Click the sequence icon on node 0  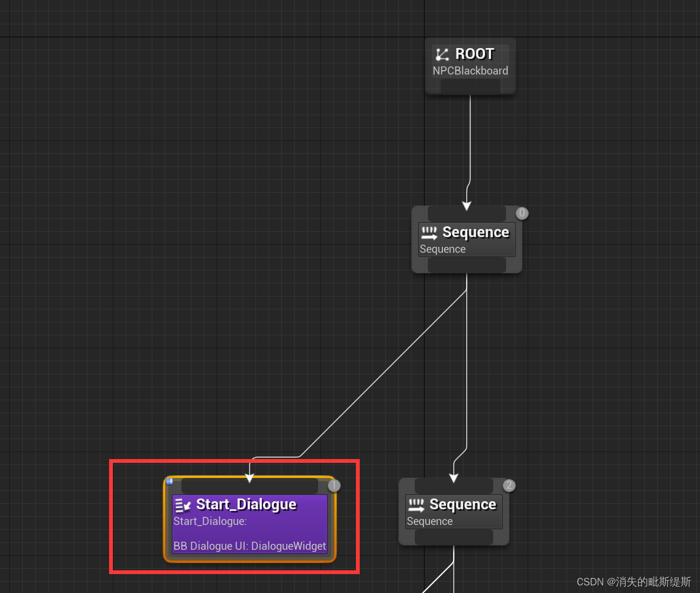coord(429,233)
